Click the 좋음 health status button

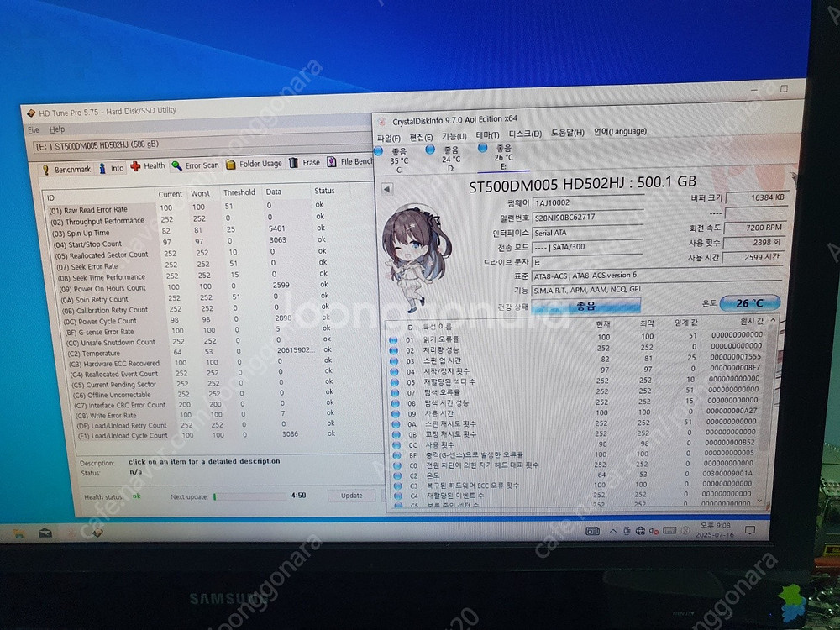[x=585, y=306]
